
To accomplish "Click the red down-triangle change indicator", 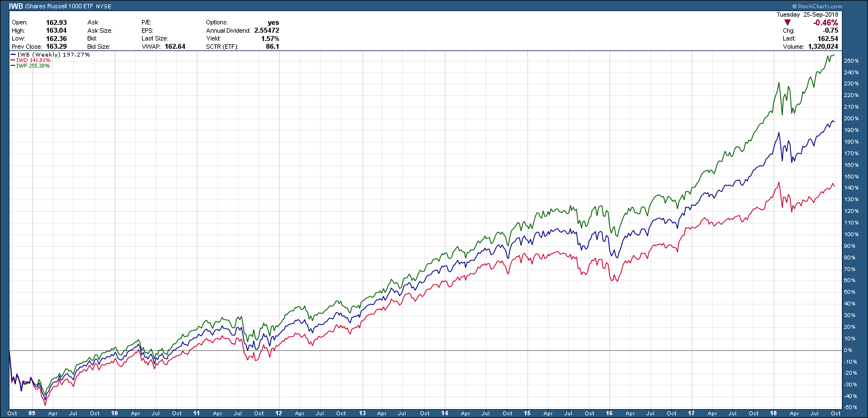I will [x=787, y=22].
